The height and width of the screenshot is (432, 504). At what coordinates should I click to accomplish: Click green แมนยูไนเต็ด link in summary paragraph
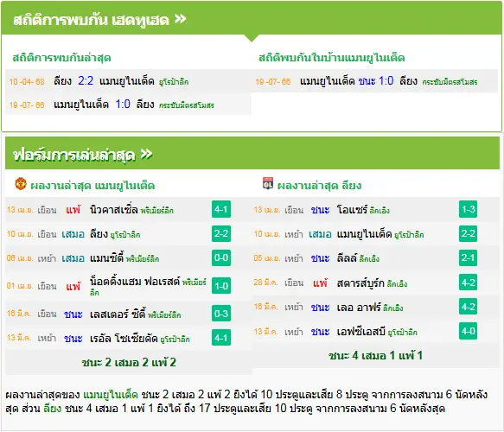(x=111, y=394)
